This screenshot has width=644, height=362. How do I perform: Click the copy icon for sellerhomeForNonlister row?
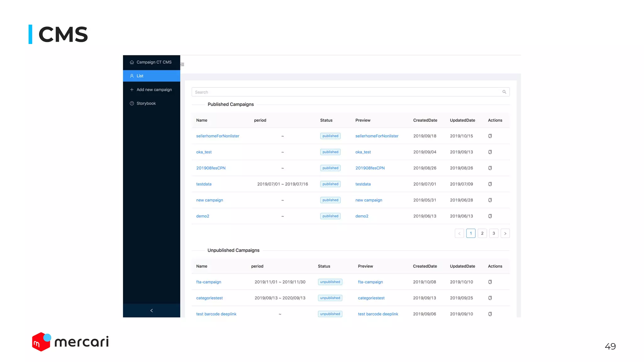[490, 136]
